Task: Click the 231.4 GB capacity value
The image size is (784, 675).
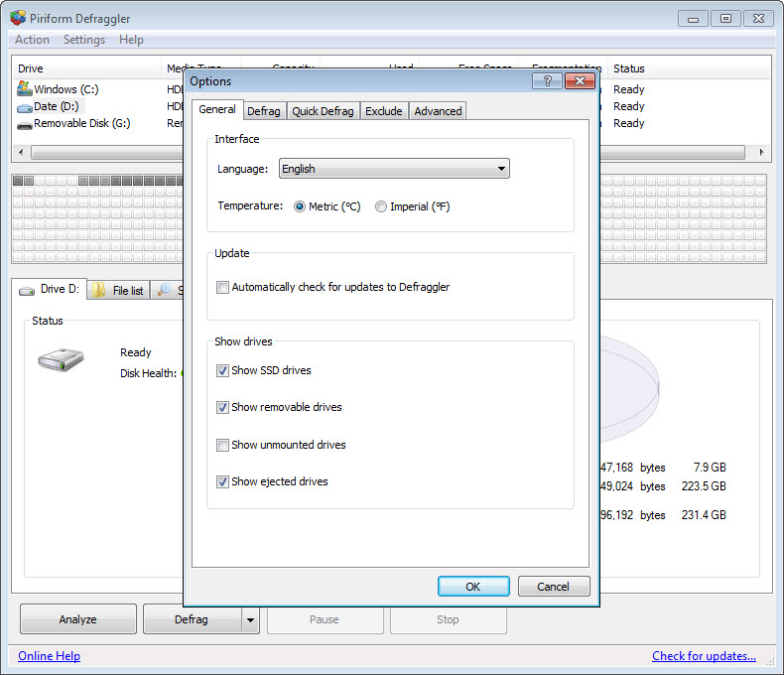Action: 704,515
